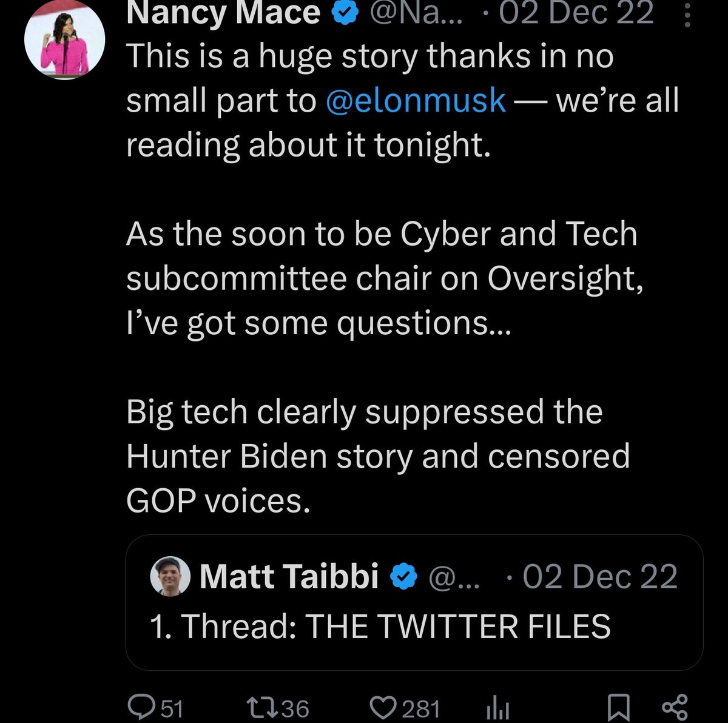
Task: Open the three-dot more options menu
Action: click(x=687, y=15)
